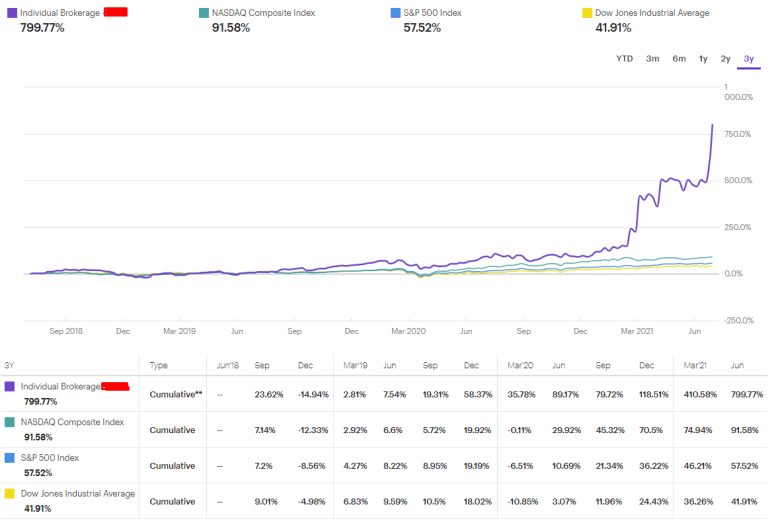The height and width of the screenshot is (523, 780).
Task: Click Individual Brokerage row in table
Action: (384, 394)
